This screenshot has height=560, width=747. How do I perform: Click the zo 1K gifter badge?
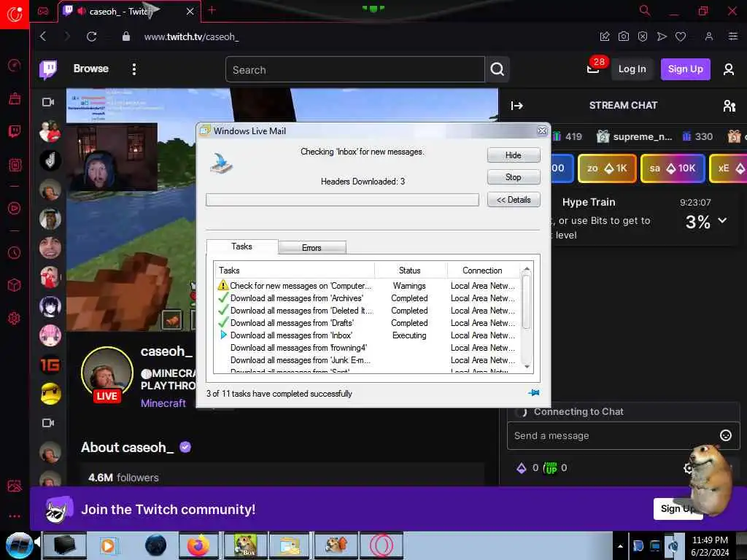pyautogui.click(x=607, y=168)
